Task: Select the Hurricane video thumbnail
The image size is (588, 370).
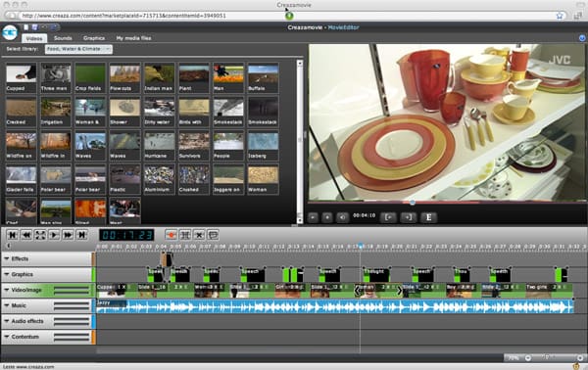Action: coord(160,145)
